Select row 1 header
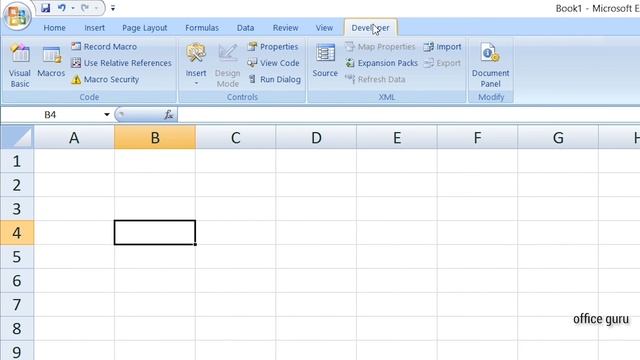640x360 pixels. pos(17,161)
